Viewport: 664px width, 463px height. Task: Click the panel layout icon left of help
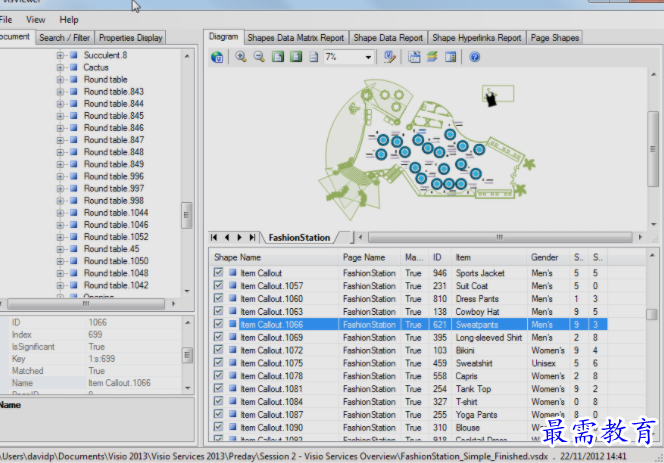451,57
